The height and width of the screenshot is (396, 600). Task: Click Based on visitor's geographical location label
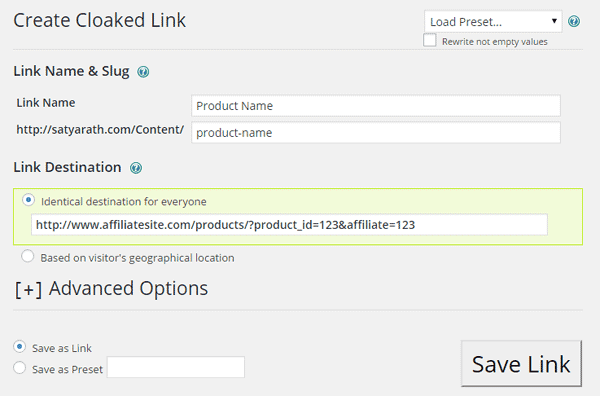[137, 258]
